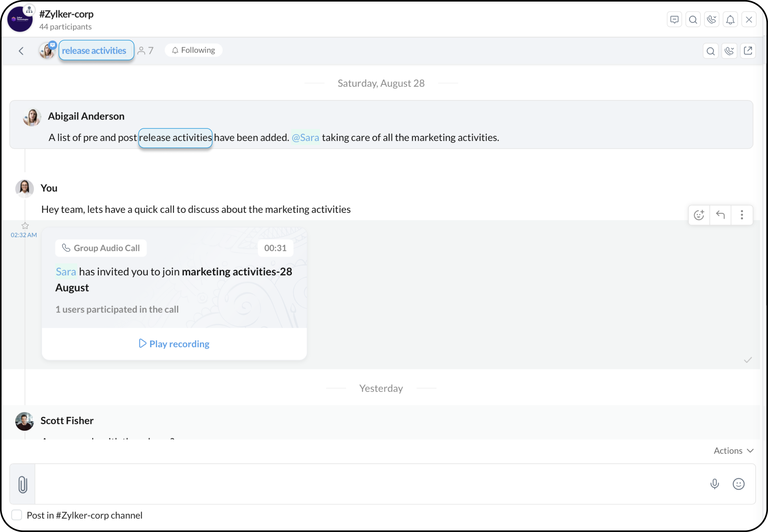Open the three-dot message options menu

click(741, 215)
